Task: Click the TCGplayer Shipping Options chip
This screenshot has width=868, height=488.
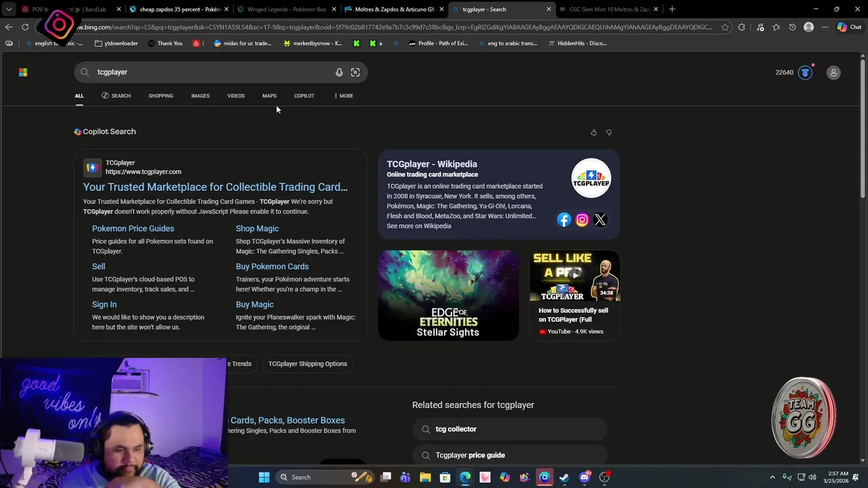Action: (307, 364)
